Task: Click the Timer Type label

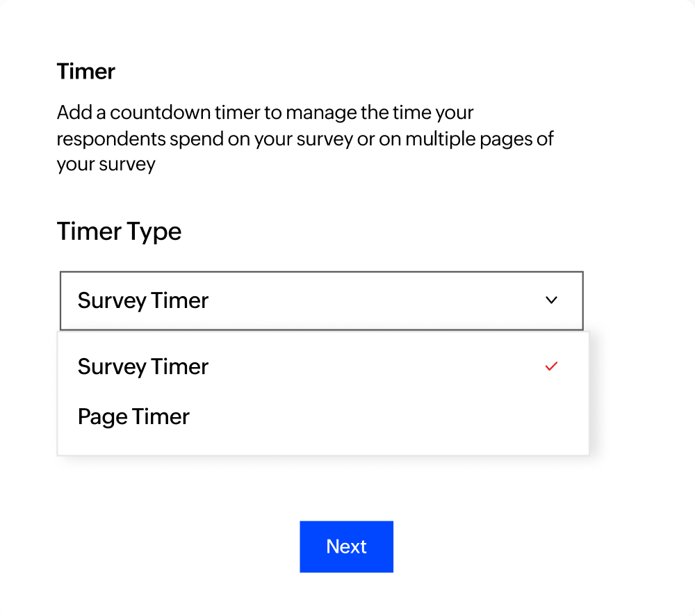Action: tap(119, 232)
